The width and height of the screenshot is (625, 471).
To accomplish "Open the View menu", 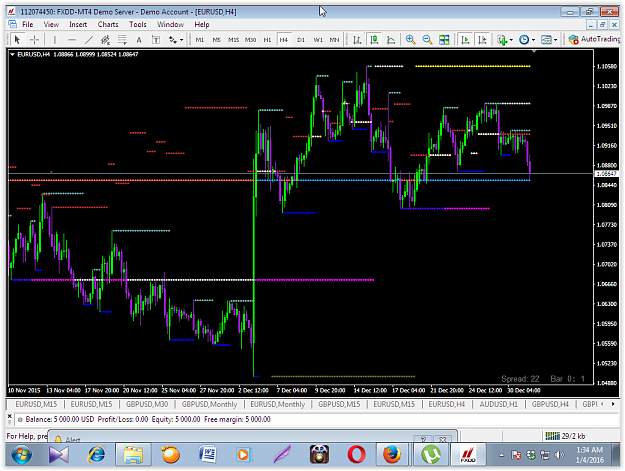I will tap(51, 24).
